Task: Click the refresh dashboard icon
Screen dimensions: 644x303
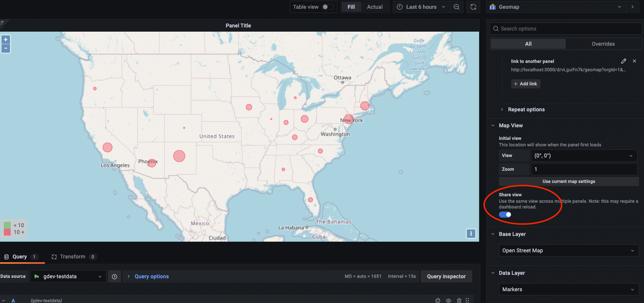Action: click(x=473, y=7)
